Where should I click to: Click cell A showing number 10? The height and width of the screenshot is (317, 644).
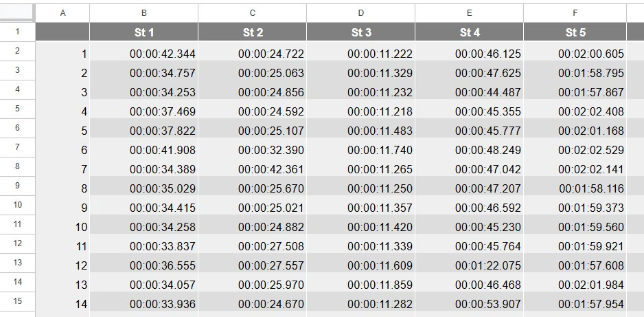(x=81, y=227)
